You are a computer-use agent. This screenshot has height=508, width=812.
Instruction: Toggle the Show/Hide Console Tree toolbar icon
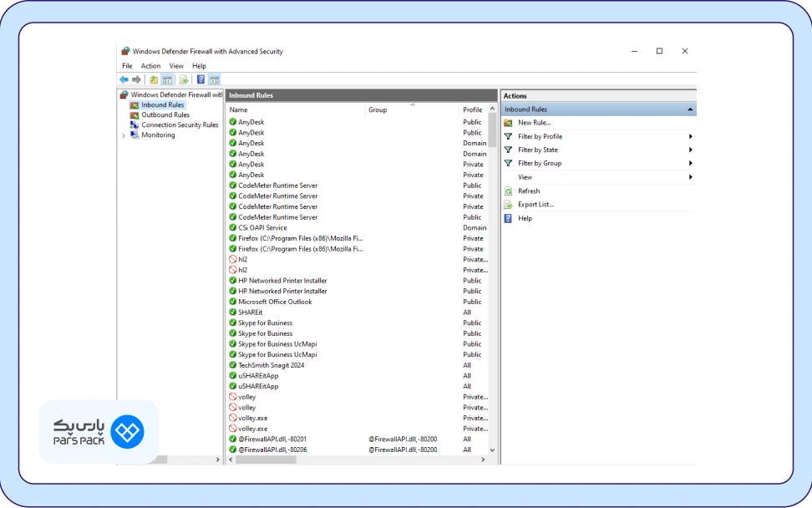pyautogui.click(x=167, y=79)
